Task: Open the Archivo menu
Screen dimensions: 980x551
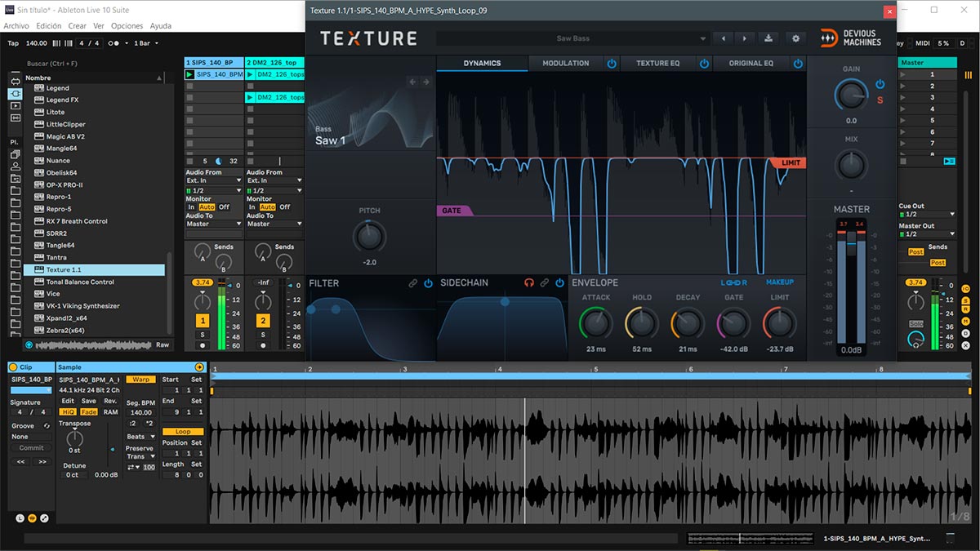Action: (16, 26)
